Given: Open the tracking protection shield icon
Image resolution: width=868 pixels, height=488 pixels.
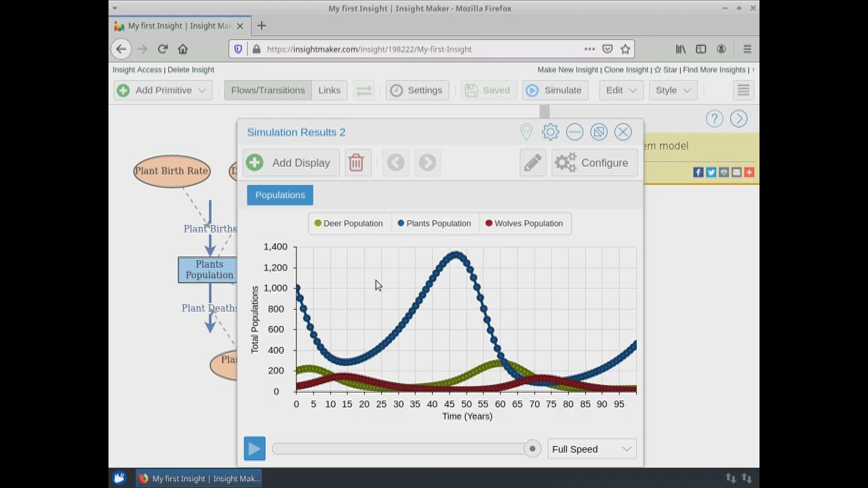Looking at the screenshot, I should (x=238, y=49).
